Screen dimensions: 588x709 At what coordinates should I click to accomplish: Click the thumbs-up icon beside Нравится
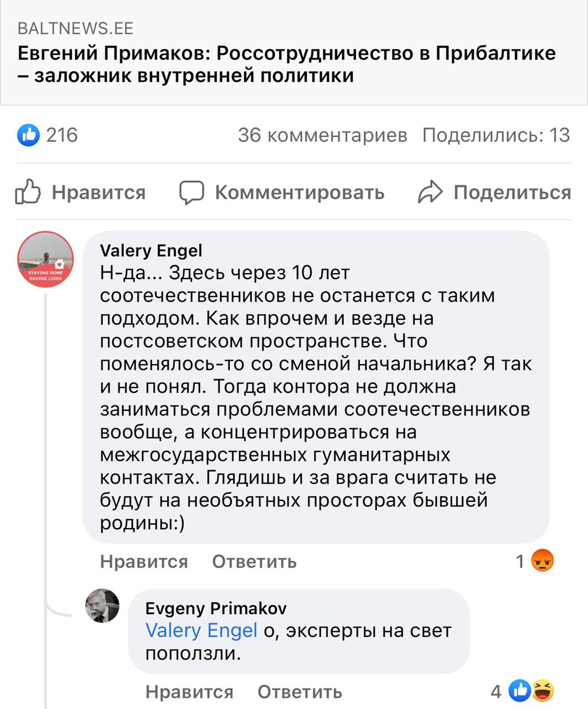pyautogui.click(x=28, y=192)
